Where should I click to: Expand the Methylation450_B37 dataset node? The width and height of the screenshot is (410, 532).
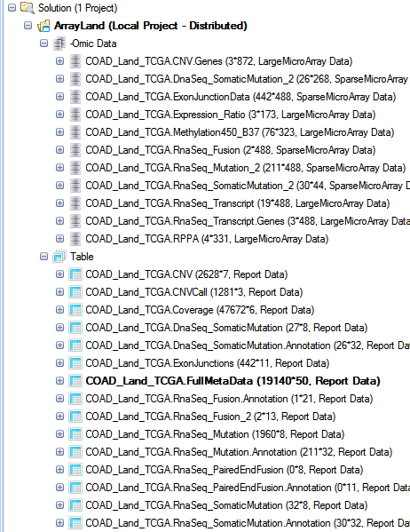(59, 132)
